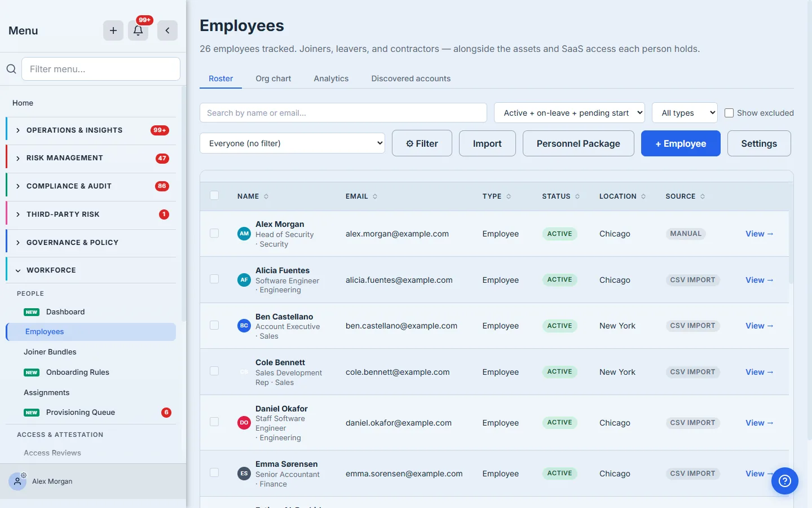Check the row checkbox for Daniel Okafor
Viewport: 812px width, 508px height.
[x=214, y=422]
